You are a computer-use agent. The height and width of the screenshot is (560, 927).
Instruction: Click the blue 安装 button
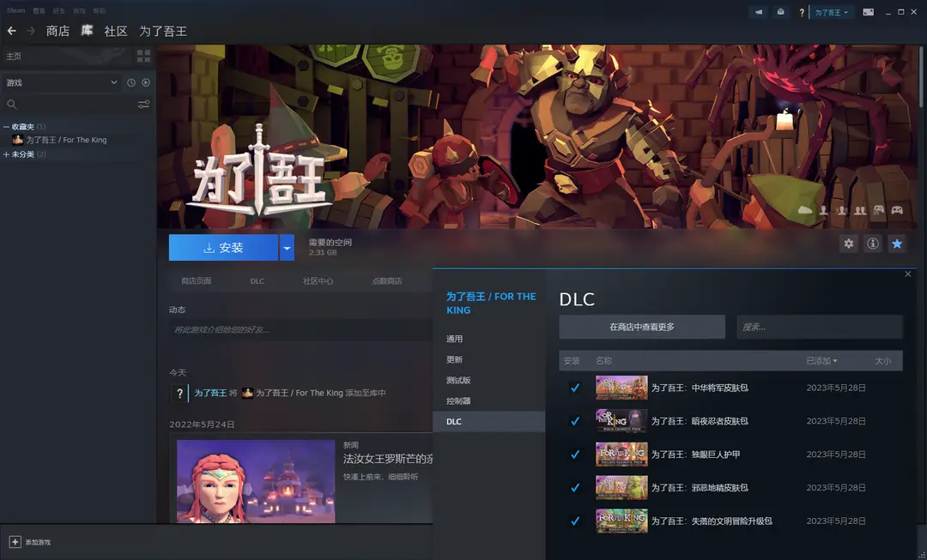[223, 248]
